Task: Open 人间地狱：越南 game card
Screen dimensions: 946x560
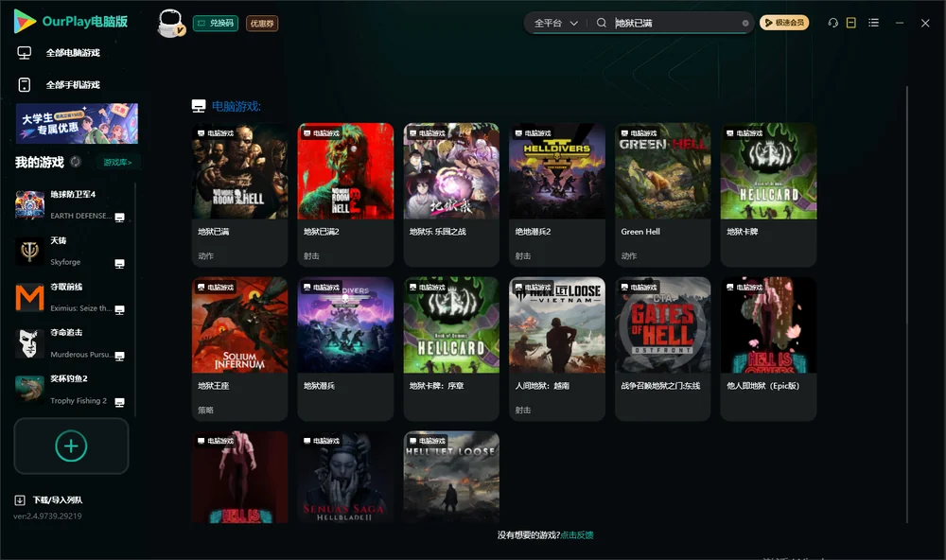Action: coord(557,349)
